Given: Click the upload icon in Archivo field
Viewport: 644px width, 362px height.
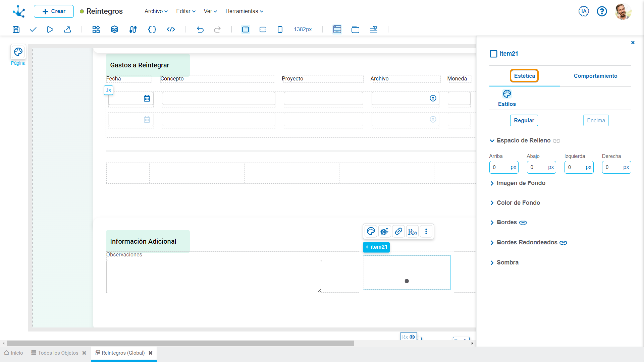Looking at the screenshot, I should (x=433, y=98).
